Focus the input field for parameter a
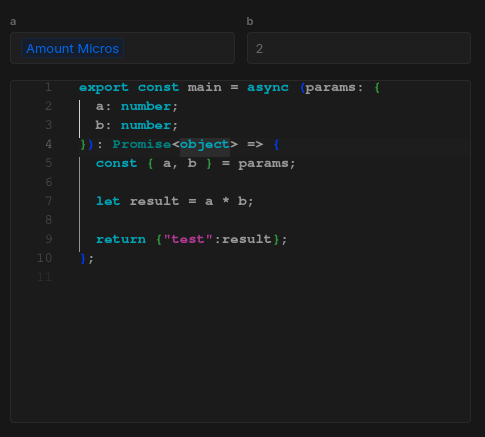This screenshot has height=437, width=485. [122, 48]
